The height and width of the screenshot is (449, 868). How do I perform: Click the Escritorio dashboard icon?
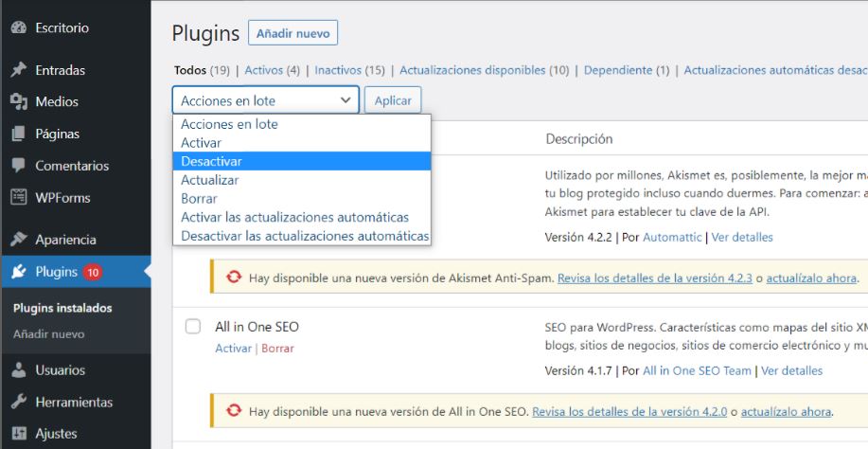(x=18, y=28)
